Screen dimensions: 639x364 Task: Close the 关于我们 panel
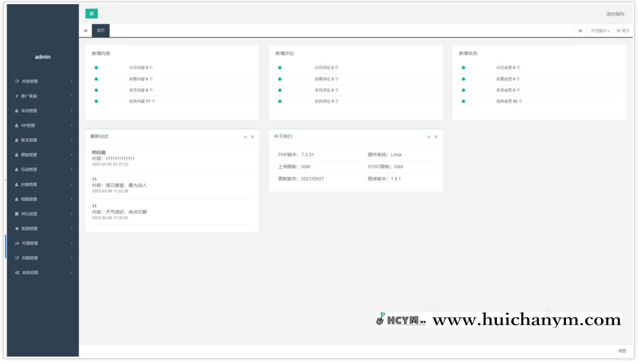[436, 137]
